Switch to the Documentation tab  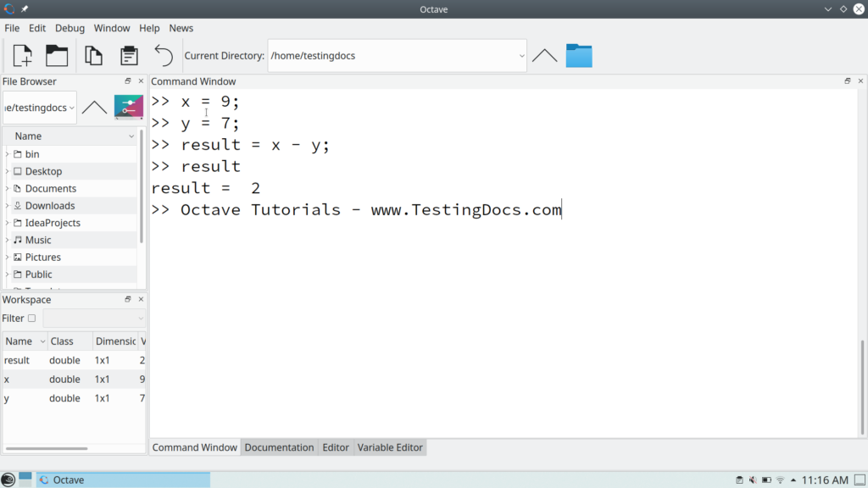tap(281, 447)
